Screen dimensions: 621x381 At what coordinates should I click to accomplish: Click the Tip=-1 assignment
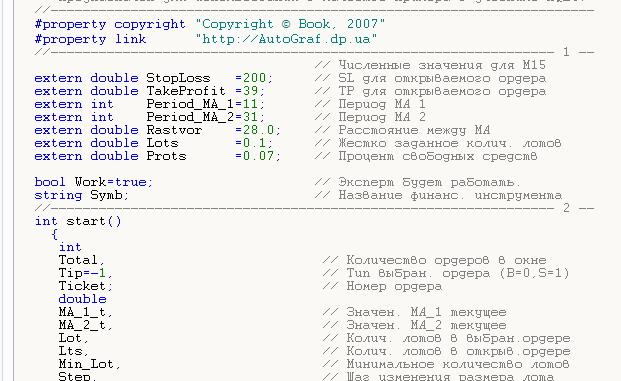[x=82, y=273]
